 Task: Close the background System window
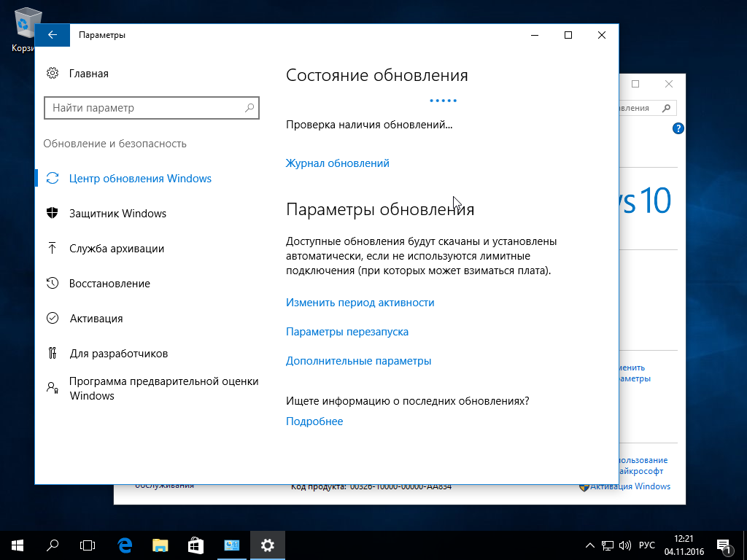click(669, 85)
